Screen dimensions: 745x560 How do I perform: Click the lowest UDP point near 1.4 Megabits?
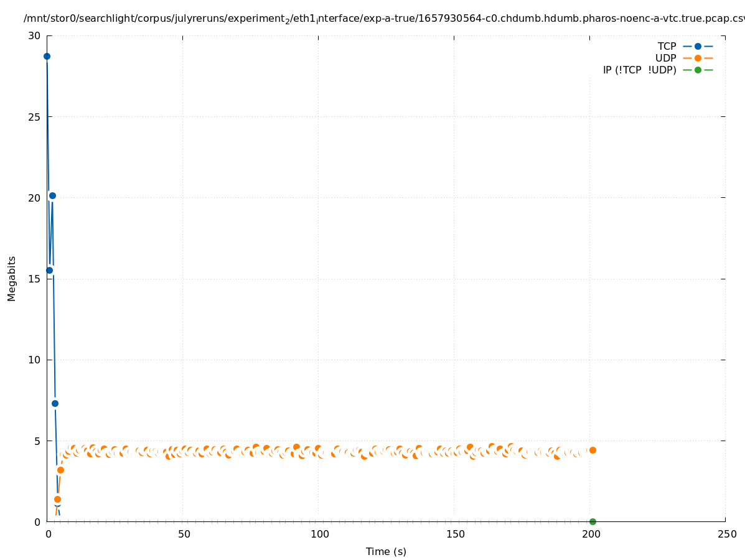coord(57,499)
